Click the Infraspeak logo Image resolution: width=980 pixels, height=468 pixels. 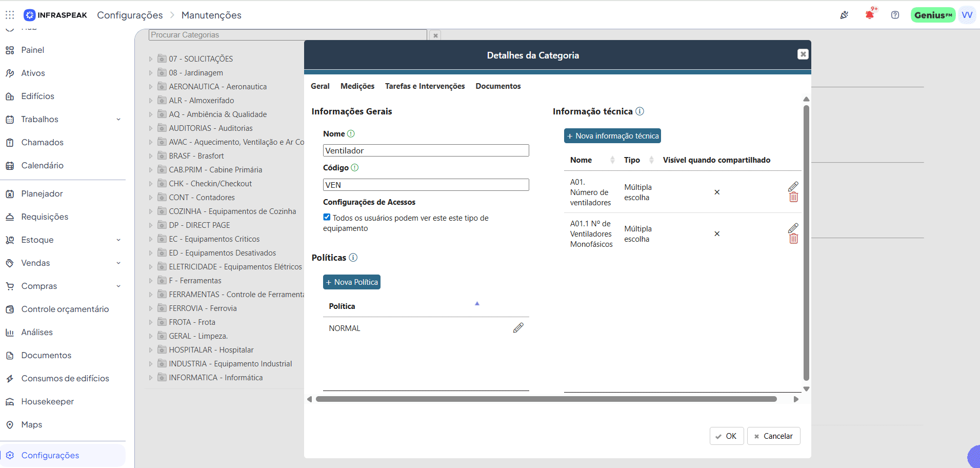click(x=55, y=15)
